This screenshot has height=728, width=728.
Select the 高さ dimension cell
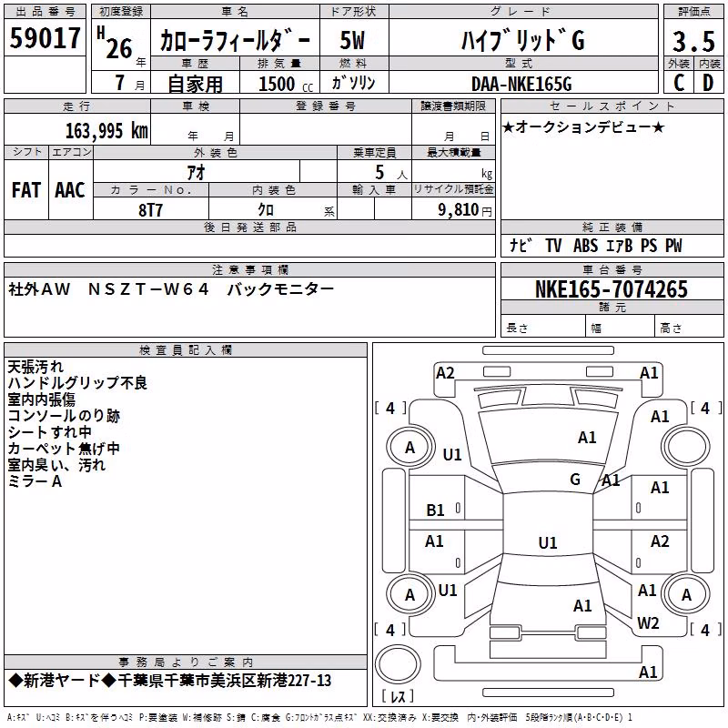(690, 328)
